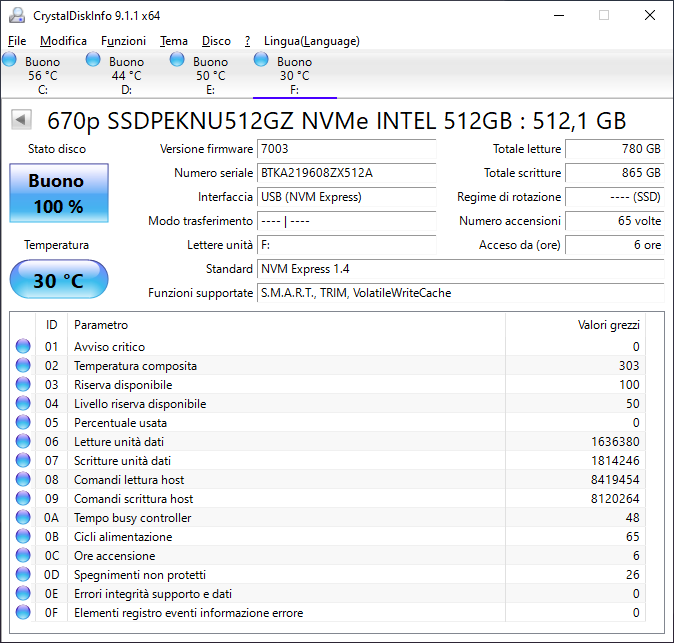674x643 pixels.
Task: Click status orb for Riserva disponibile row
Action: pos(23,384)
